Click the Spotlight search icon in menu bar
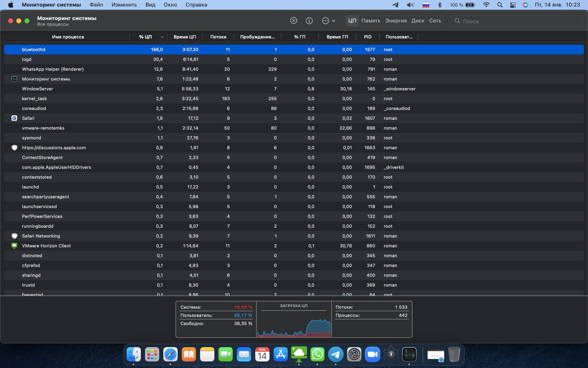The image size is (588, 368). tap(500, 5)
